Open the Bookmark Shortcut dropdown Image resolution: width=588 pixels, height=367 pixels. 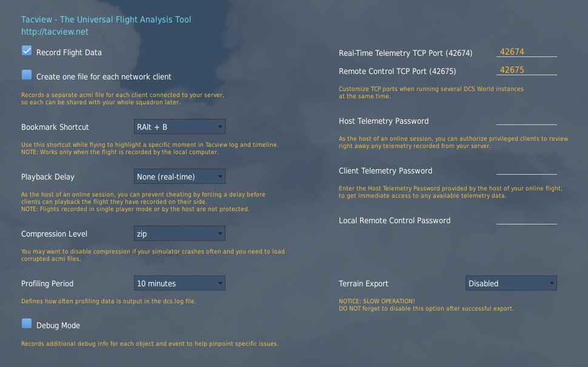point(179,127)
